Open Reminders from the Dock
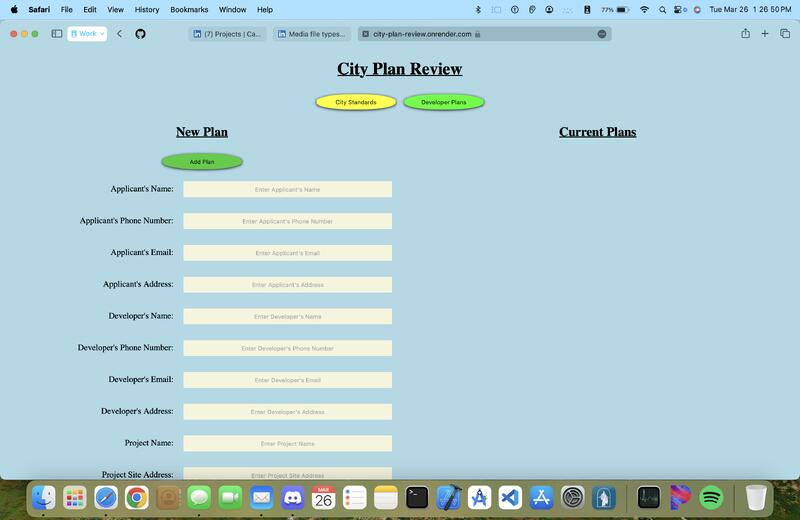The image size is (800, 520). [x=355, y=497]
